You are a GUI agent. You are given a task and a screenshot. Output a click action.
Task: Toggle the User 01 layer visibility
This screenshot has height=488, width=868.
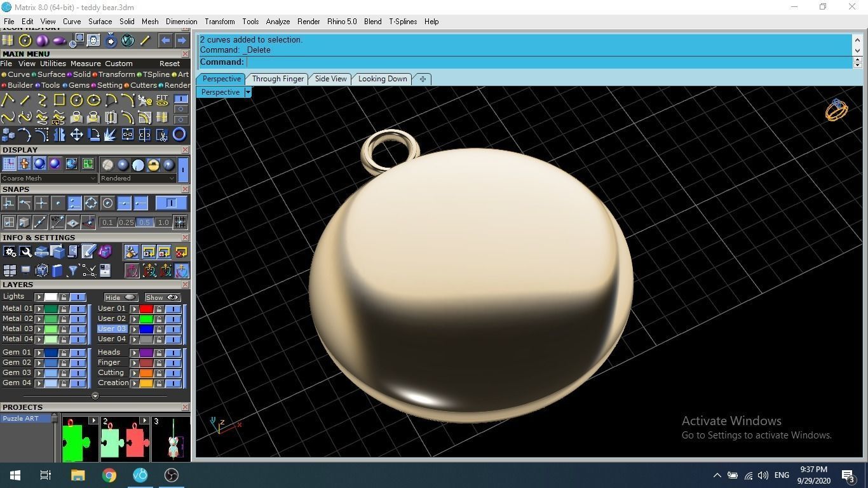coord(173,309)
